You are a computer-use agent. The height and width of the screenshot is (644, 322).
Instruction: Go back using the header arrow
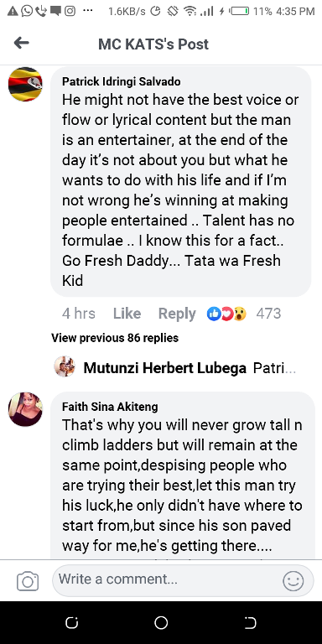point(21,43)
